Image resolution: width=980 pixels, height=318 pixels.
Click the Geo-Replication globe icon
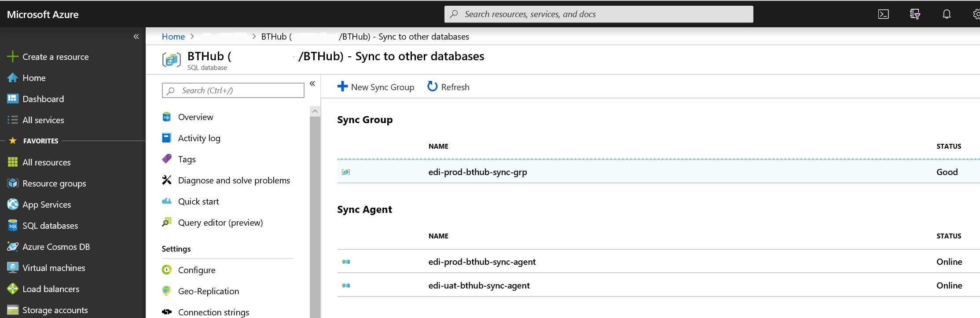click(167, 291)
